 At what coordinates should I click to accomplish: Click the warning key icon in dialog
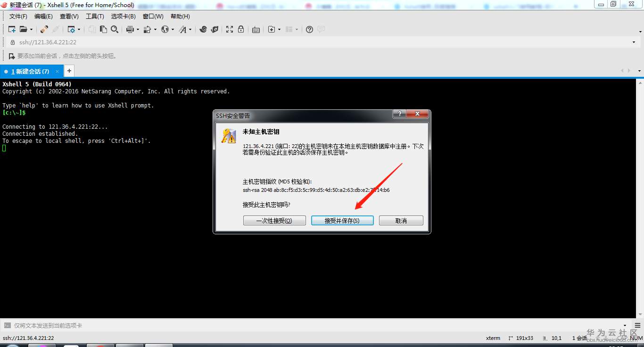coord(229,136)
